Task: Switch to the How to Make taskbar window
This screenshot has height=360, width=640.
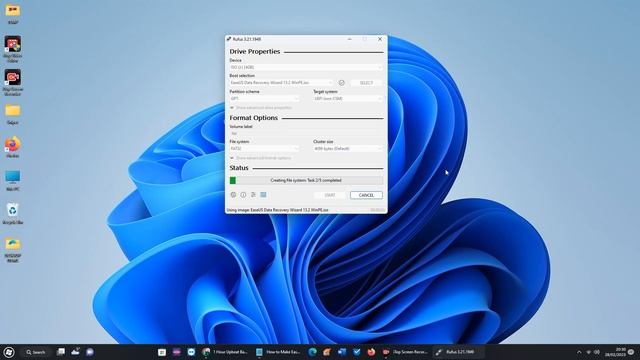Action: coord(278,352)
